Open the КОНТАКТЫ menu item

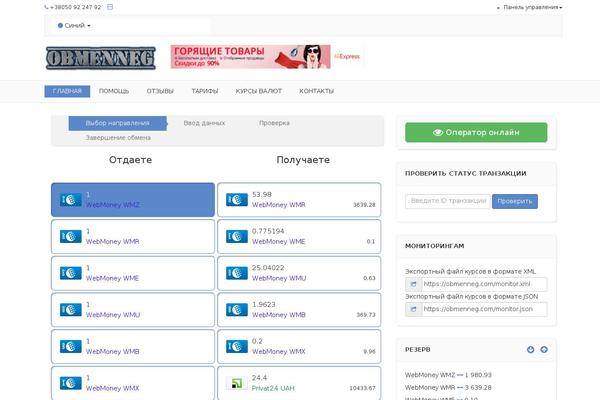point(316,91)
